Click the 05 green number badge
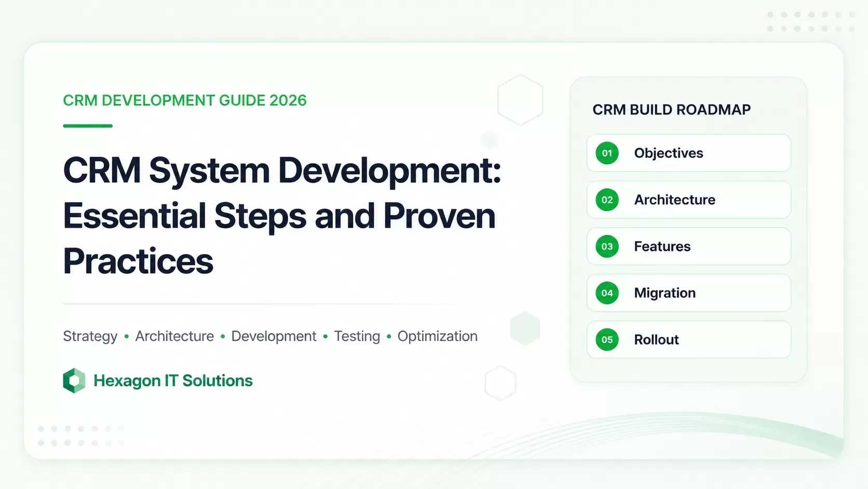 click(607, 340)
